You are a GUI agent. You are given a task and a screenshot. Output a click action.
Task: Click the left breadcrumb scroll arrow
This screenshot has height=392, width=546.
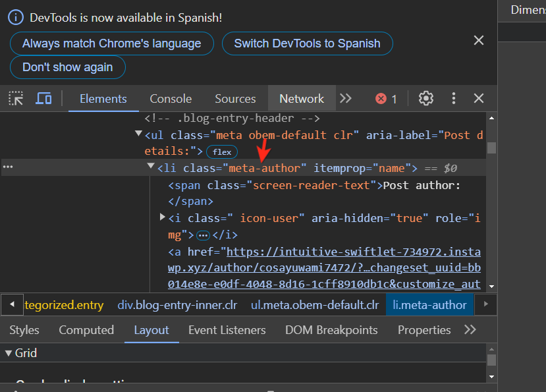coord(12,304)
